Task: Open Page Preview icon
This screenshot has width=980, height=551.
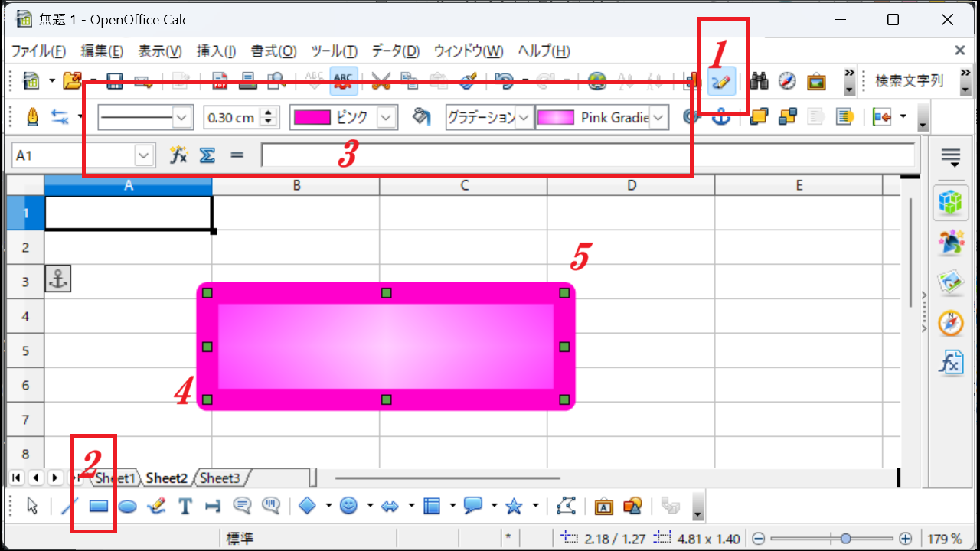Action: click(276, 80)
